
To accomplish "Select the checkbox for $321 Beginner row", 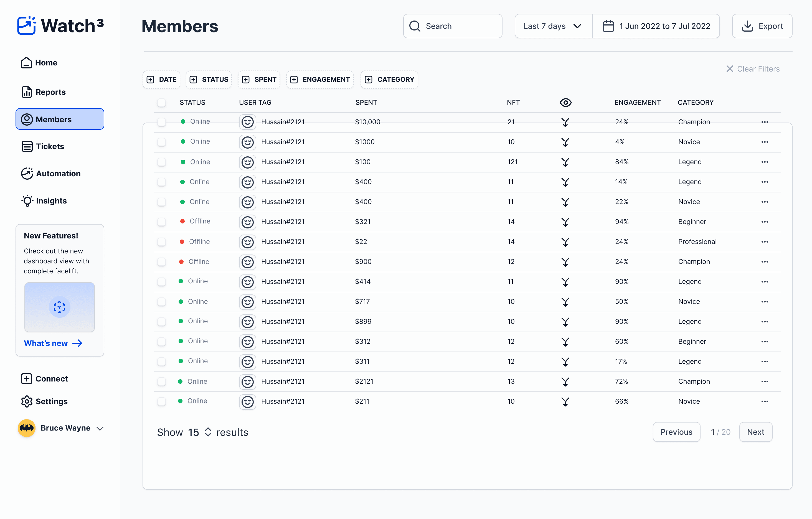I will (161, 222).
